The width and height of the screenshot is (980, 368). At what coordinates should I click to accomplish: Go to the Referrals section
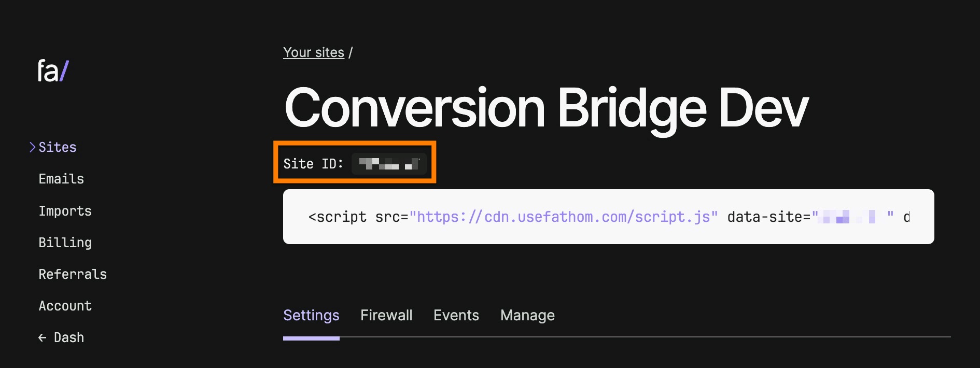73,274
